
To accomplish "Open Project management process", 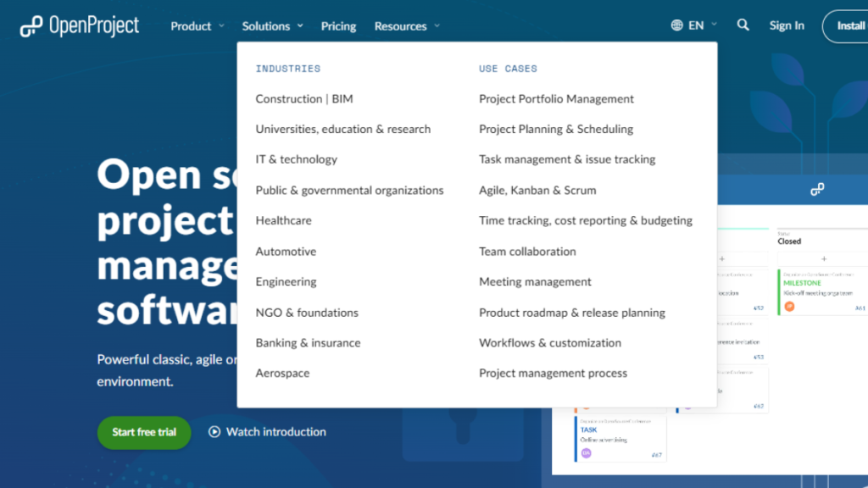I will (553, 373).
